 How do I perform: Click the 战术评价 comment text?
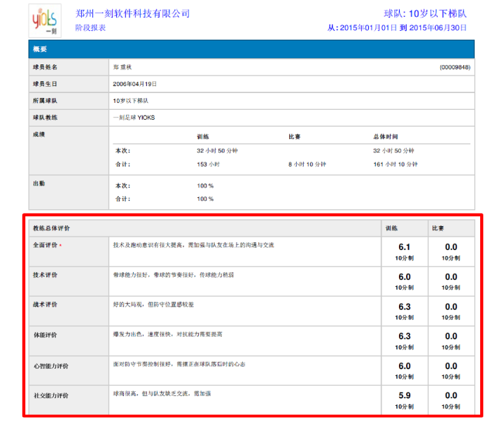pyautogui.click(x=154, y=304)
